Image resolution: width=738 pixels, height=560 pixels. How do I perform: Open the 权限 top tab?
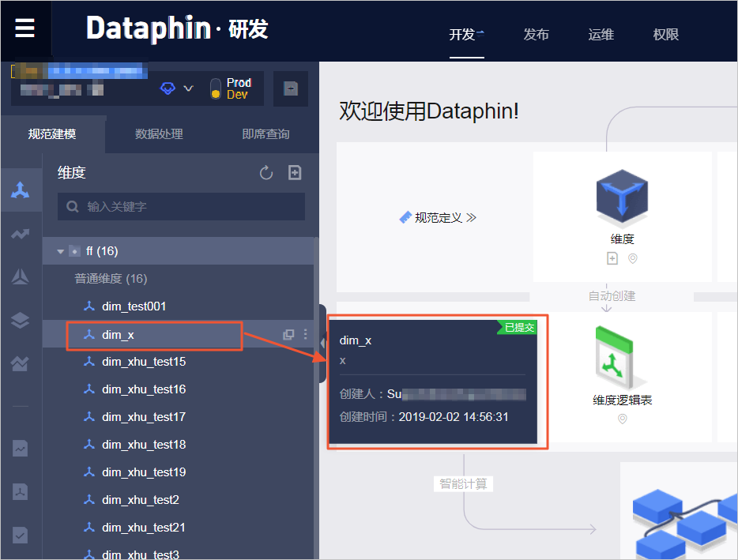(665, 34)
